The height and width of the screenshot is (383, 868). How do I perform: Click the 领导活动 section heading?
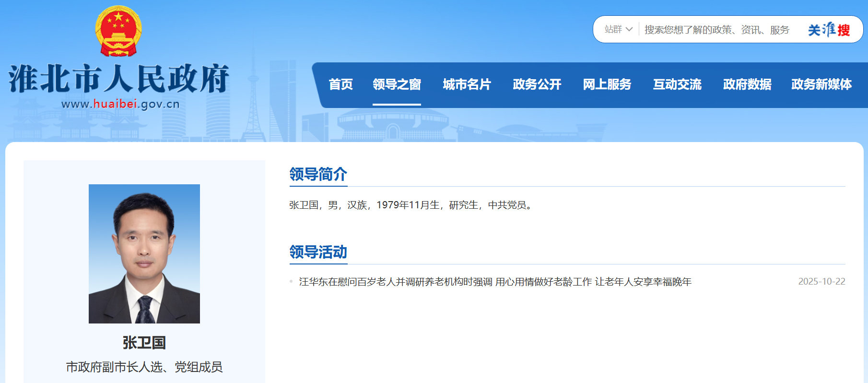tap(318, 252)
